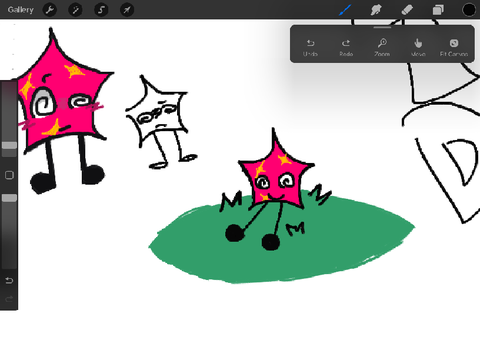Tap Undo in the quick menu

[x=310, y=48]
